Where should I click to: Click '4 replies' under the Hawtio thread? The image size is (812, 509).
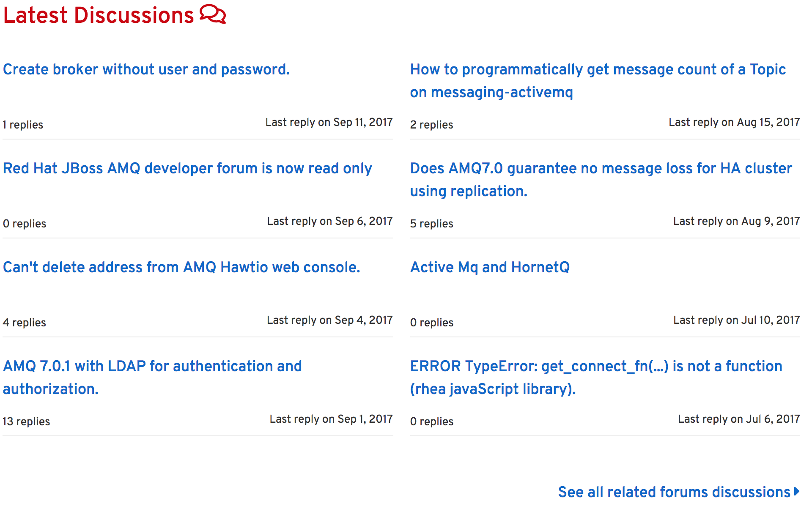click(x=24, y=323)
